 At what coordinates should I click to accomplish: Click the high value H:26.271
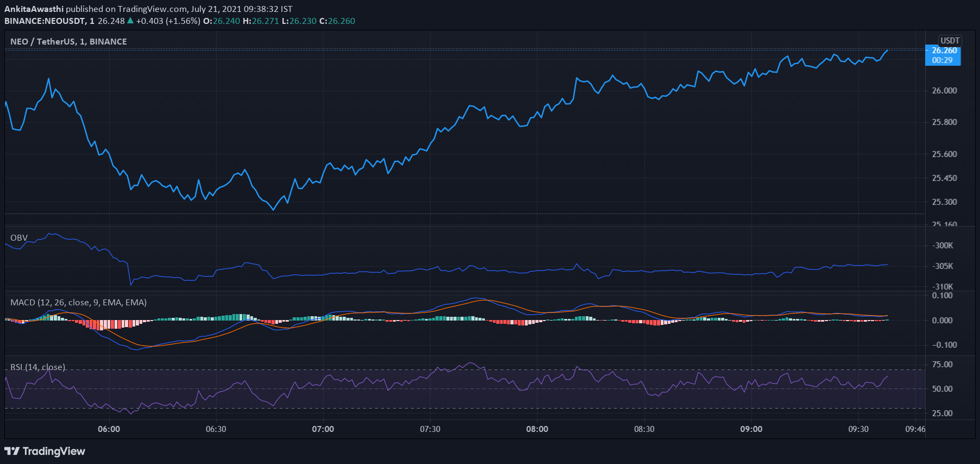[261, 21]
